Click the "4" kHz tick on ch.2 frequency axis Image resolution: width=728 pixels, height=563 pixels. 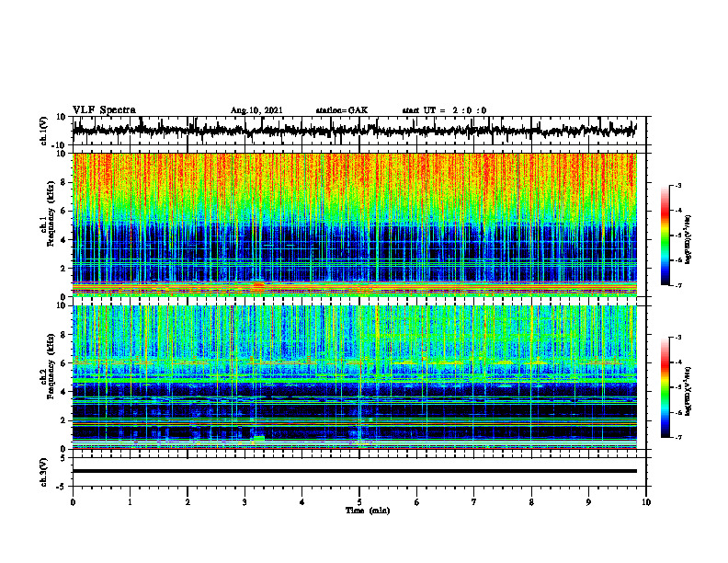coord(64,392)
